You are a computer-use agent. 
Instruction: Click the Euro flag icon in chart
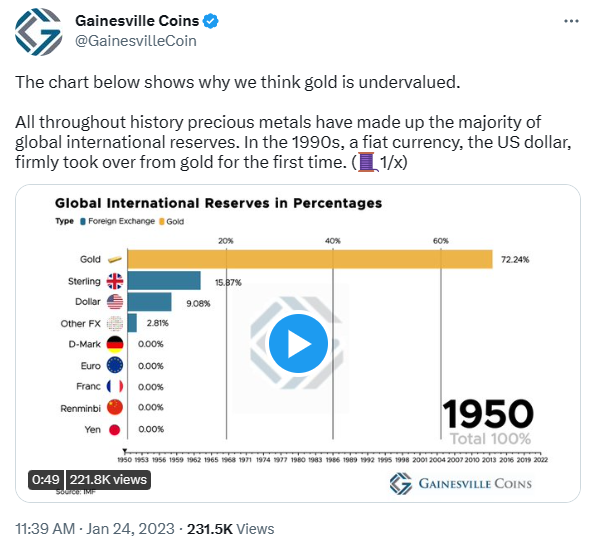click(115, 365)
